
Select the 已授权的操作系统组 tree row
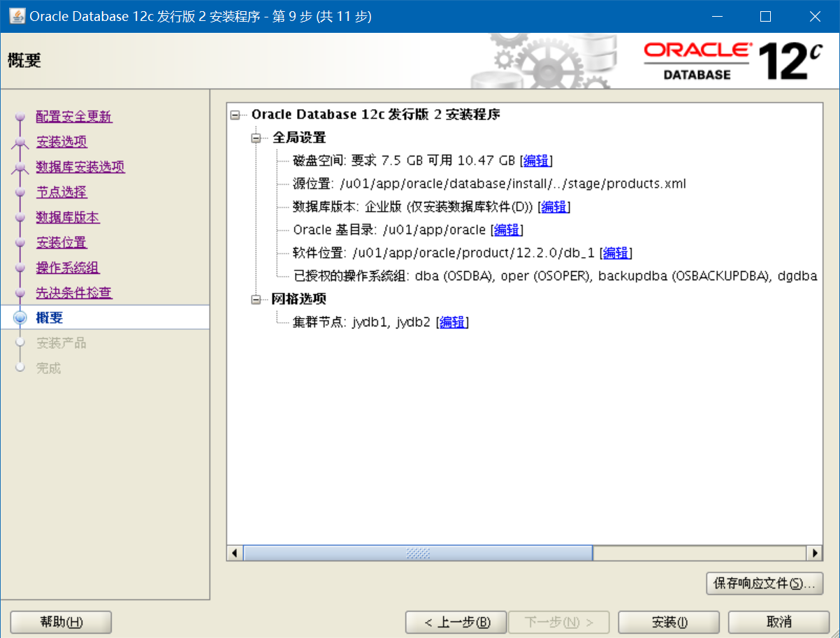[555, 276]
